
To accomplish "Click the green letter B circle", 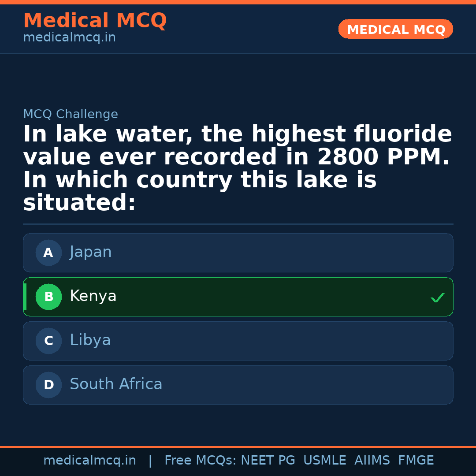I will click(x=48, y=297).
